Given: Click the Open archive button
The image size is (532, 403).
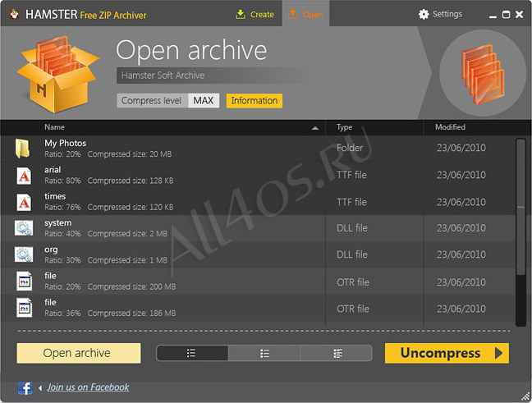Looking at the screenshot, I should pos(79,353).
